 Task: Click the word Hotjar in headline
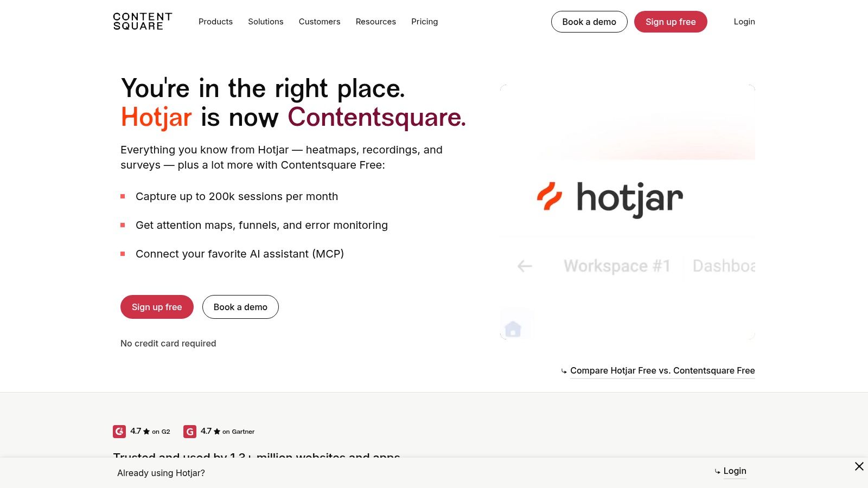[156, 118]
